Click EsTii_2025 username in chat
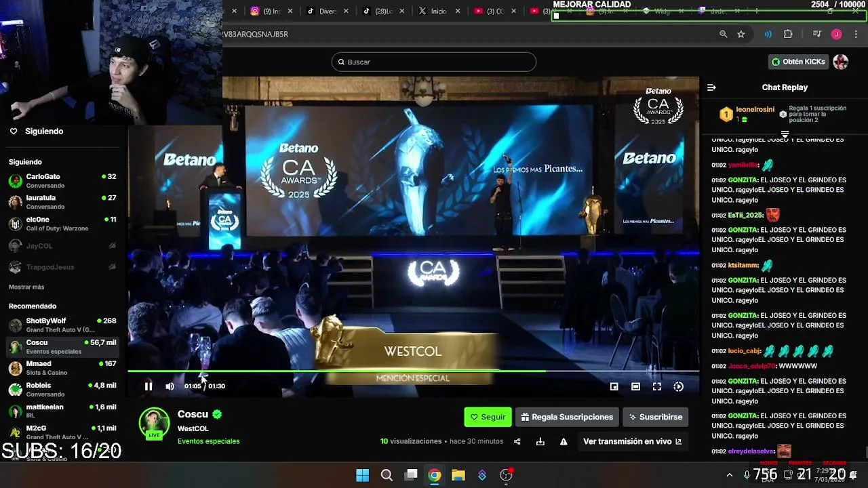The image size is (868, 488). [746, 215]
